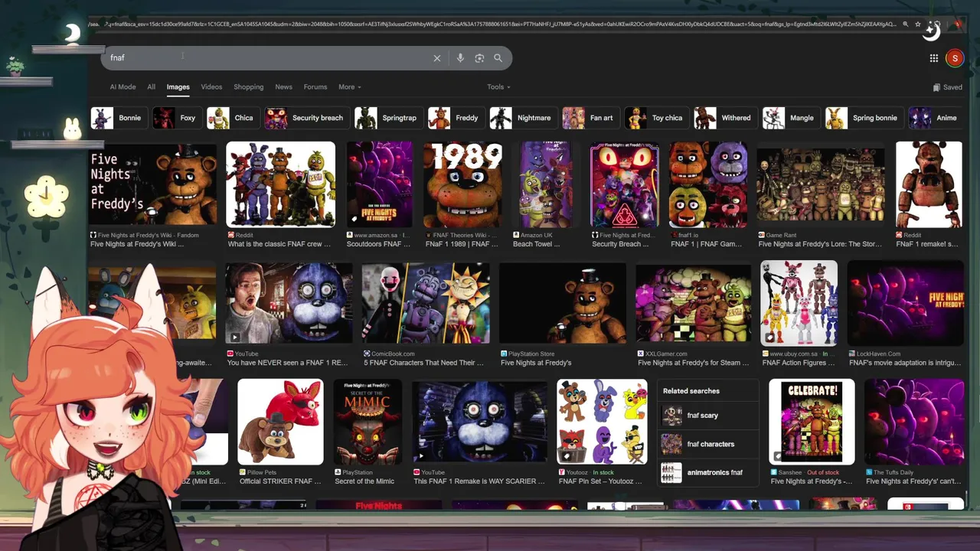Click the zoom magnifier icon in address bar
The height and width of the screenshot is (551, 980).
[906, 24]
